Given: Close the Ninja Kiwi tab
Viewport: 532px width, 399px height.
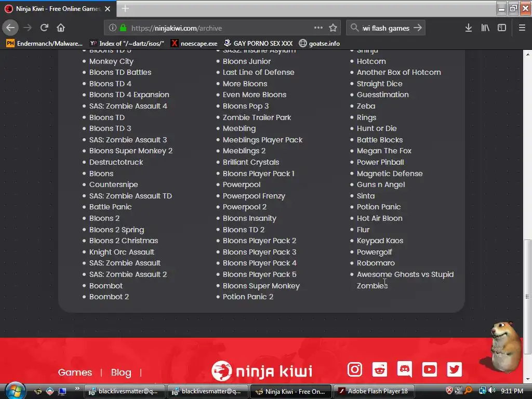Looking at the screenshot, I should [108, 9].
